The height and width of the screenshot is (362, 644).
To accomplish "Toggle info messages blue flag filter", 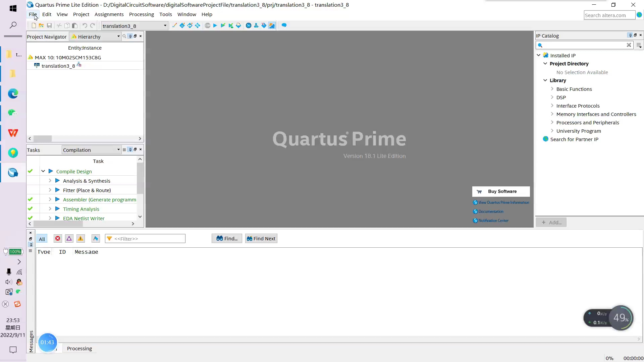I will (96, 238).
